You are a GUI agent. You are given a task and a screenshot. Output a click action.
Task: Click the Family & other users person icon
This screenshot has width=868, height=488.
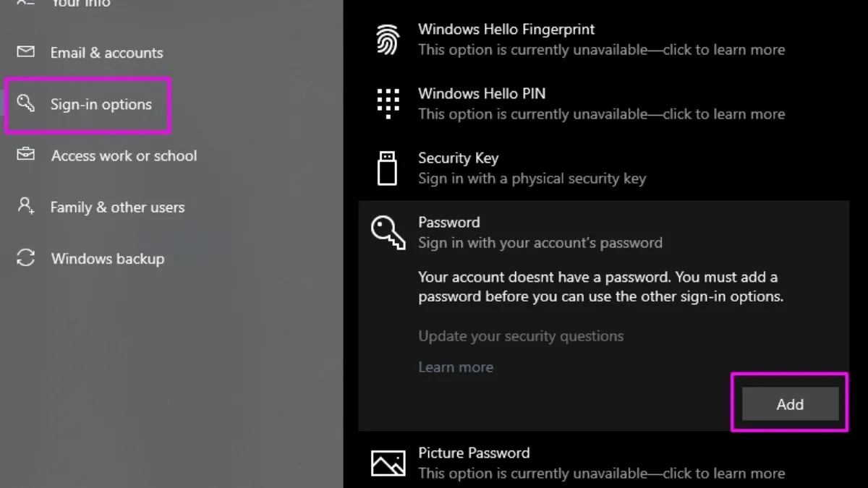click(x=26, y=206)
